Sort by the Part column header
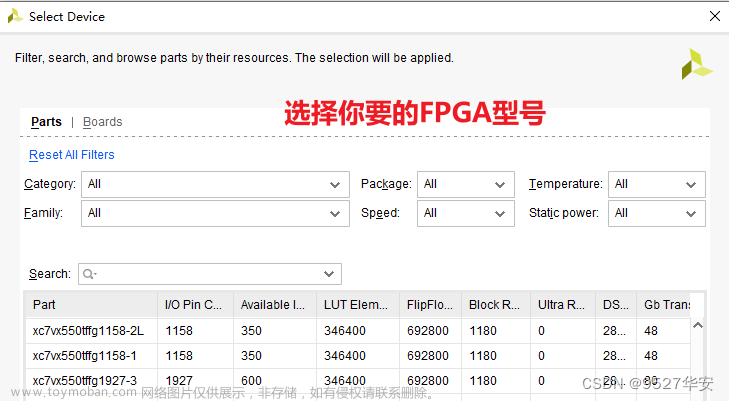The image size is (729, 401). coord(91,305)
